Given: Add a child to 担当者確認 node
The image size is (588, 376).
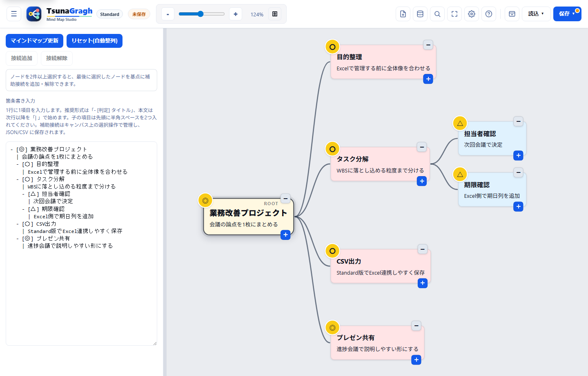Looking at the screenshot, I should [x=518, y=155].
